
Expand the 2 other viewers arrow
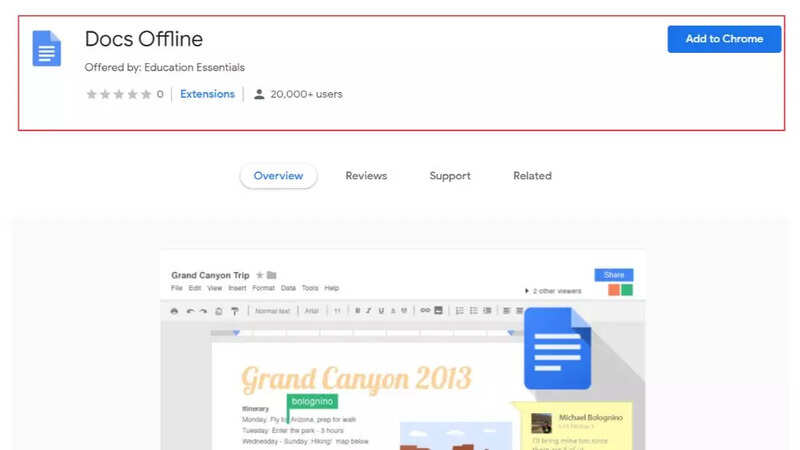pyautogui.click(x=527, y=291)
